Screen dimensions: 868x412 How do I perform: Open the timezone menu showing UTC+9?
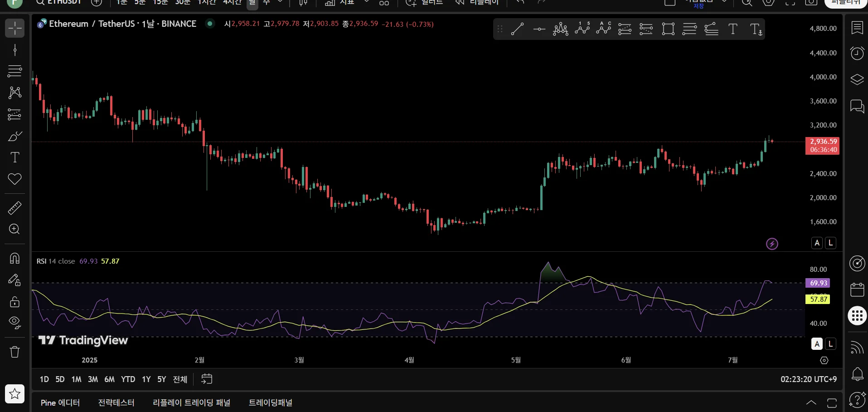(x=809, y=379)
